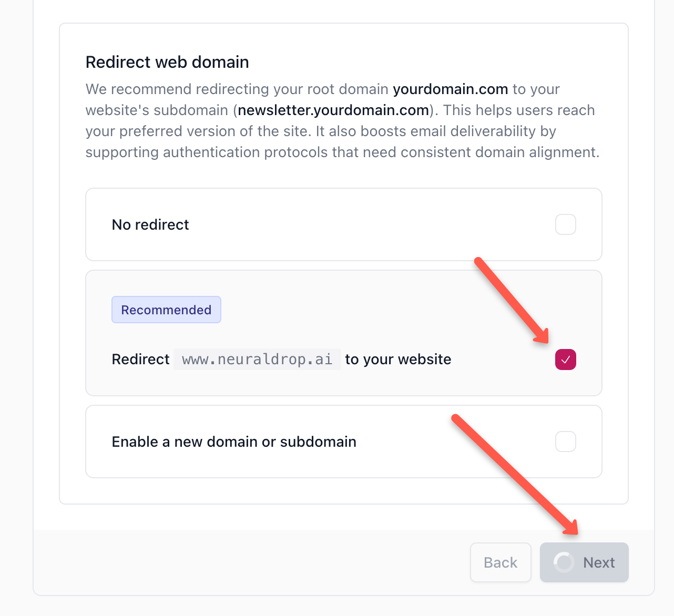674x616 pixels.
Task: Click the empty checkbox beside No redirect
Action: coord(566,224)
